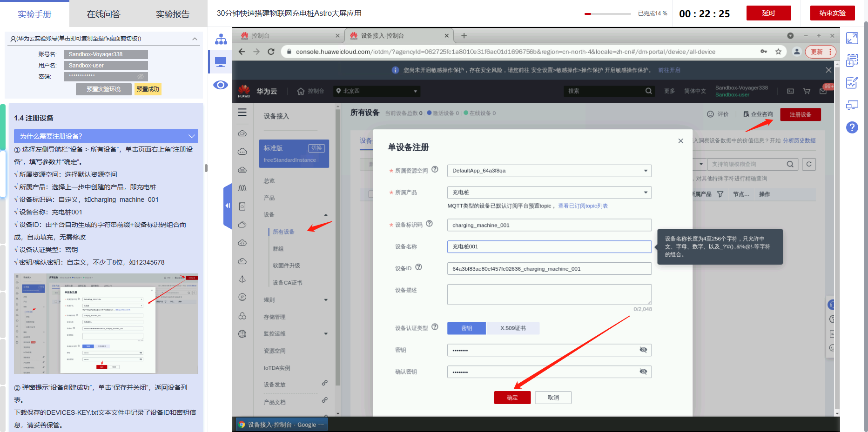Click the dual-screen devices icon on right rail

(x=852, y=105)
